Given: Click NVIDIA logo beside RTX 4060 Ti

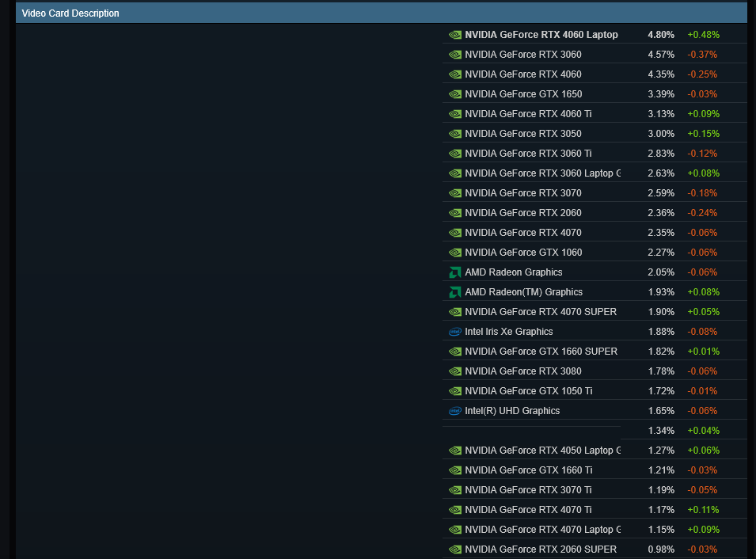Looking at the screenshot, I should pos(455,114).
